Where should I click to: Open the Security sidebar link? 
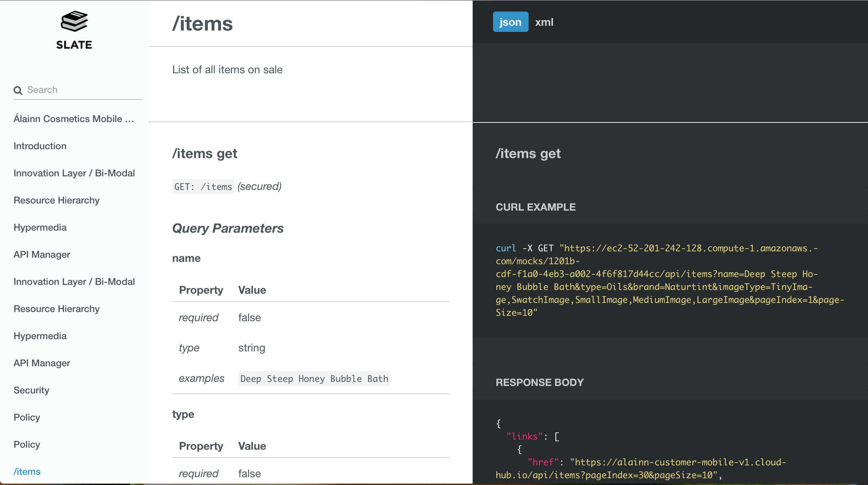tap(31, 390)
